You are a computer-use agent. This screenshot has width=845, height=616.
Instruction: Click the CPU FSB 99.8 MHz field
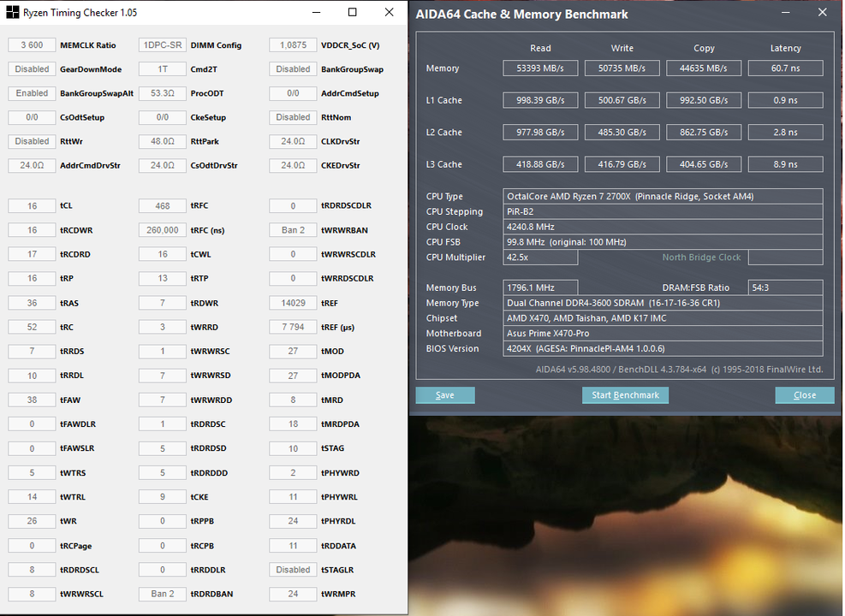pyautogui.click(x=663, y=242)
